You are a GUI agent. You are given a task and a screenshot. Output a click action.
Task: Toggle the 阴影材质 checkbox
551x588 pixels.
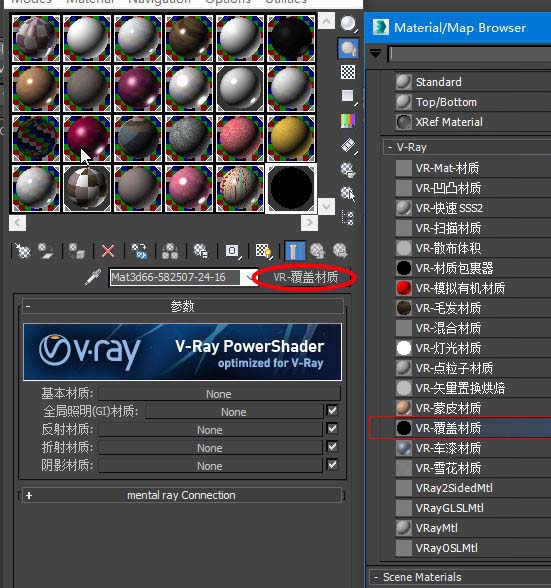(332, 465)
